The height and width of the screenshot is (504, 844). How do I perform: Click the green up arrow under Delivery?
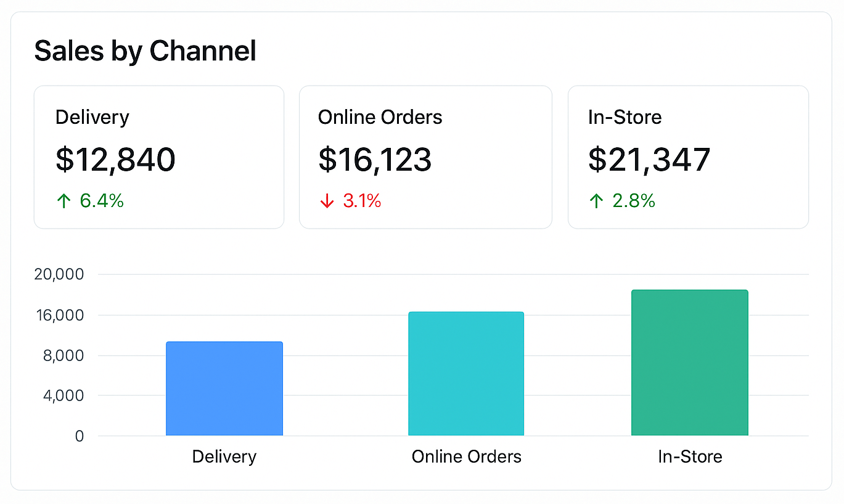64,201
